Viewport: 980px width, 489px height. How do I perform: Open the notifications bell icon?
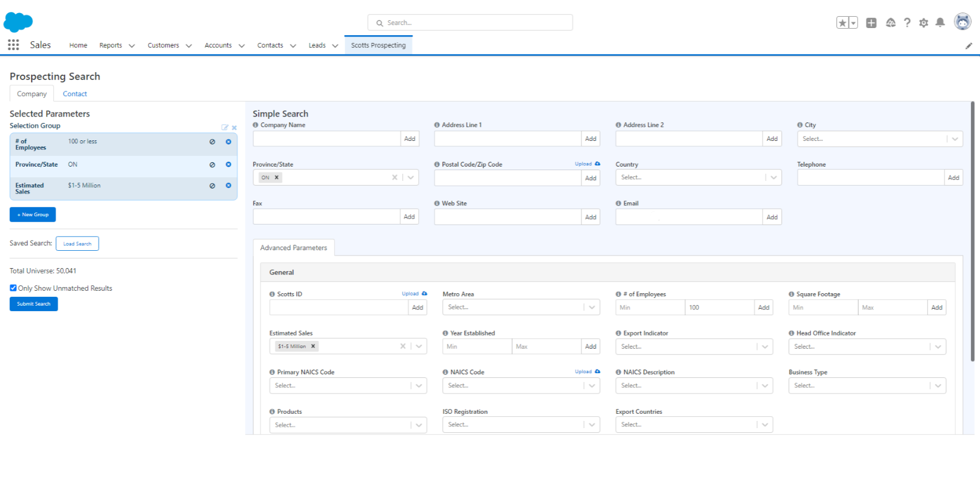point(940,23)
